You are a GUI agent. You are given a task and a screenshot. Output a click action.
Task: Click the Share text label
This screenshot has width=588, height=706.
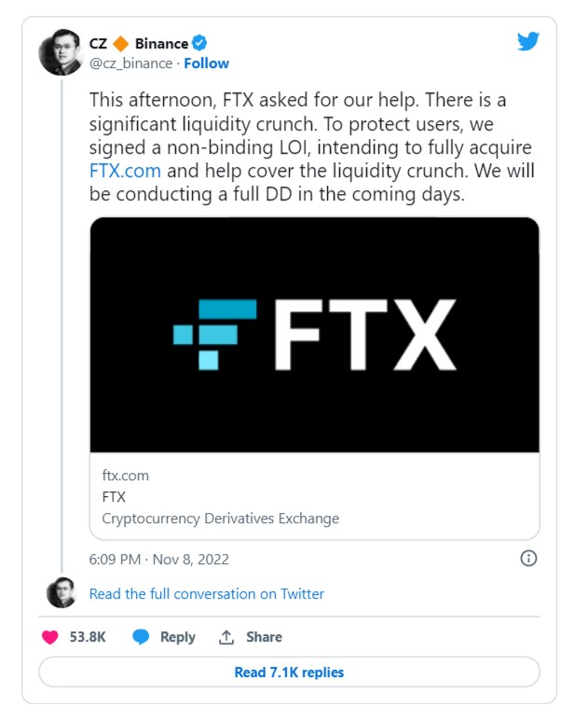coord(264,637)
